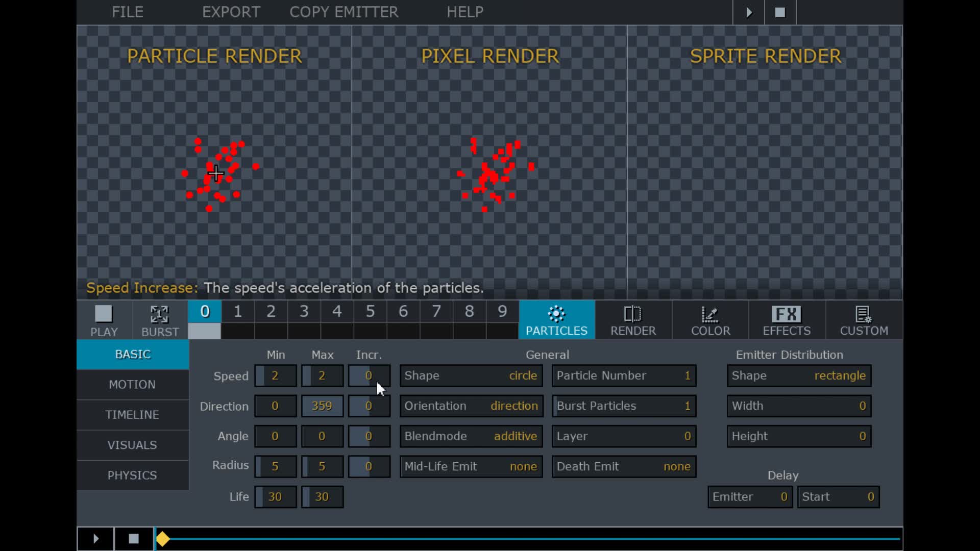Viewport: 980px width, 551px height.
Task: Change Emitter Distribution Shape rectangle
Action: click(x=799, y=376)
